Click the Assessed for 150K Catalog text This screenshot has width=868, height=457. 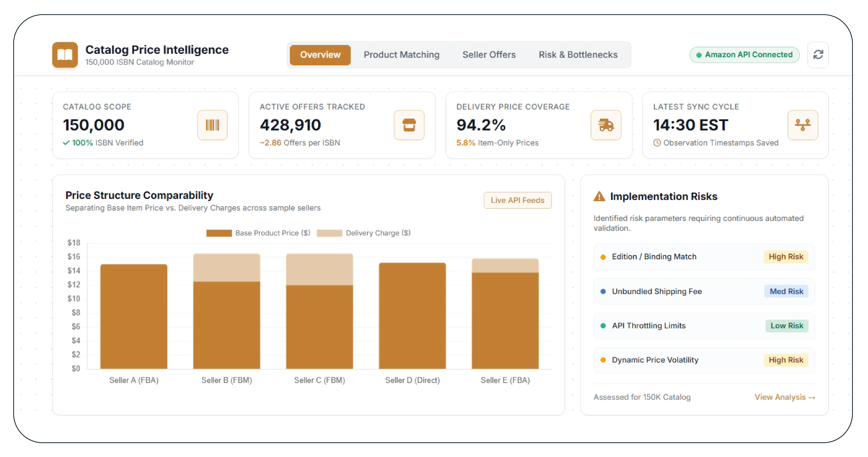pyautogui.click(x=642, y=397)
